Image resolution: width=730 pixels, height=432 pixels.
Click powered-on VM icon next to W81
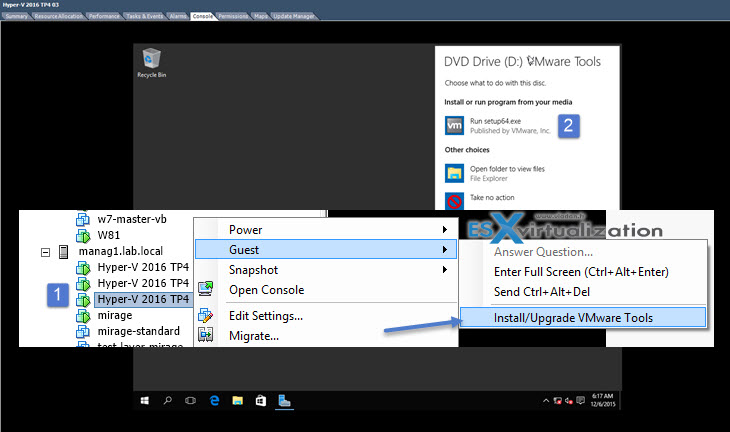pyautogui.click(x=83, y=236)
